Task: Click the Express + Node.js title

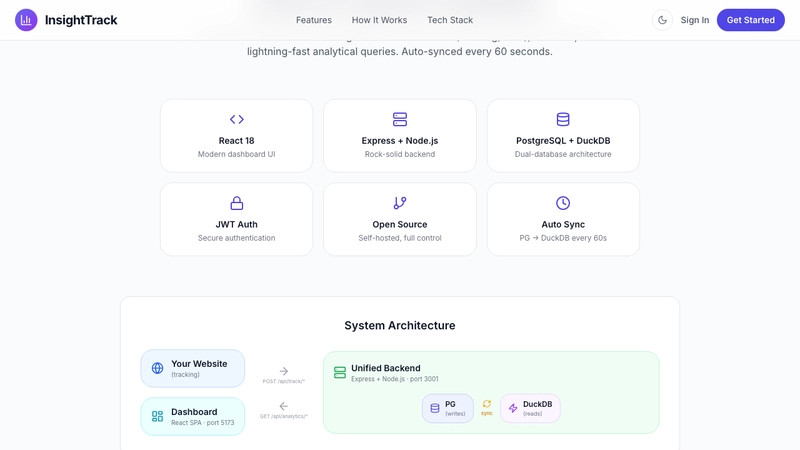Action: point(400,141)
